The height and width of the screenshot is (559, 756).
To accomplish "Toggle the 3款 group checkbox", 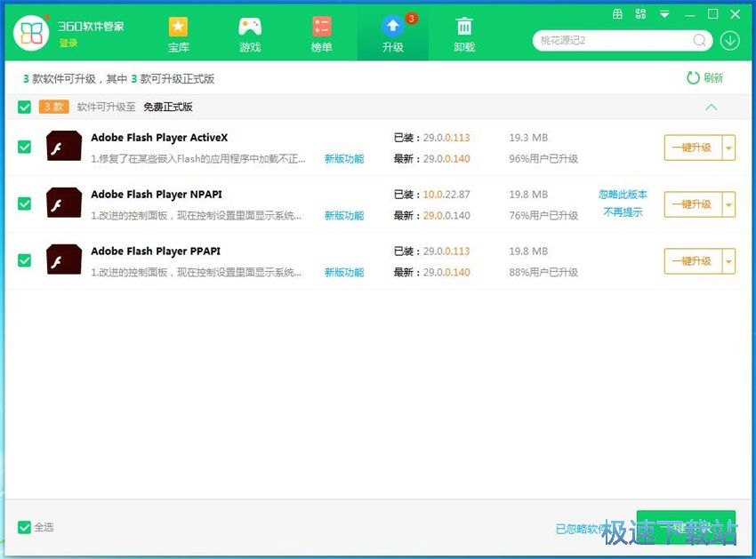I will [24, 107].
